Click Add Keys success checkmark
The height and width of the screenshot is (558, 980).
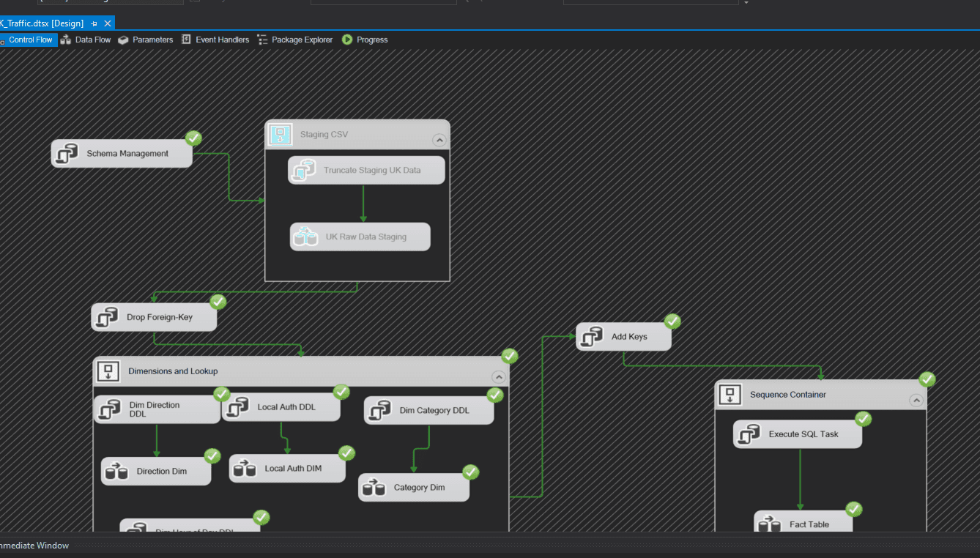[672, 321]
